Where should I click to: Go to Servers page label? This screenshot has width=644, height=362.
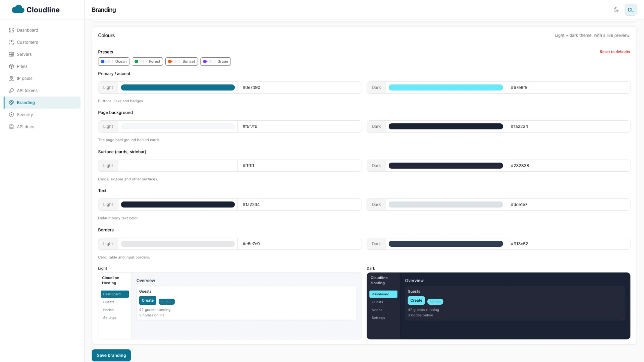[24, 54]
